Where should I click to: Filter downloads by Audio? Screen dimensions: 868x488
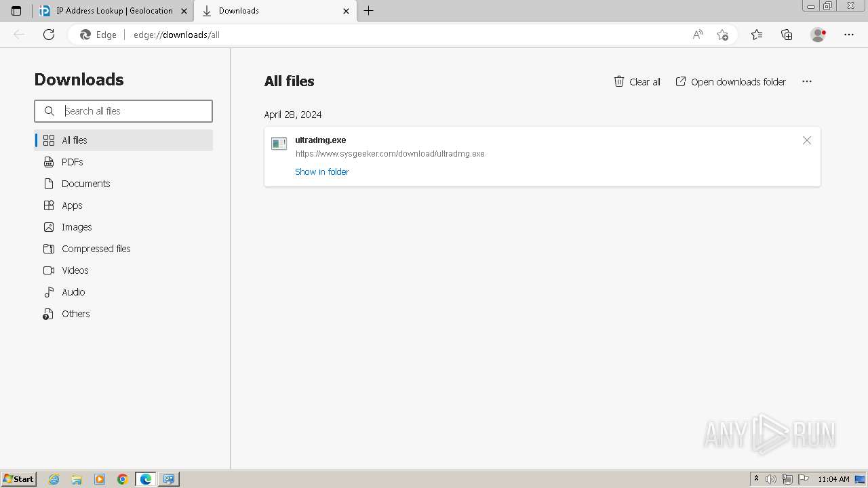click(x=123, y=292)
